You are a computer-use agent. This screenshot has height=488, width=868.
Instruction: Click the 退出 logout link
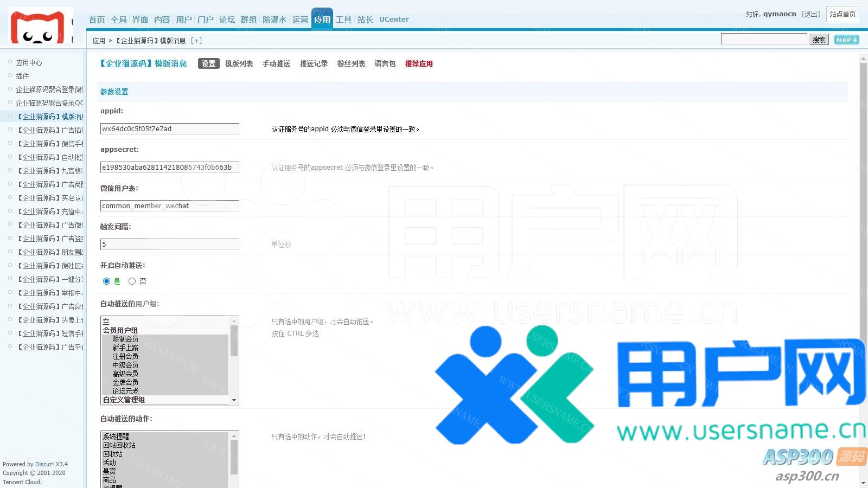click(811, 14)
